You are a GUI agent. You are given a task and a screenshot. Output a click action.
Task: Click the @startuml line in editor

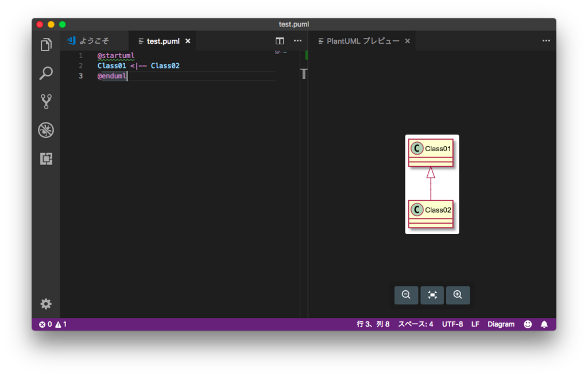[116, 56]
